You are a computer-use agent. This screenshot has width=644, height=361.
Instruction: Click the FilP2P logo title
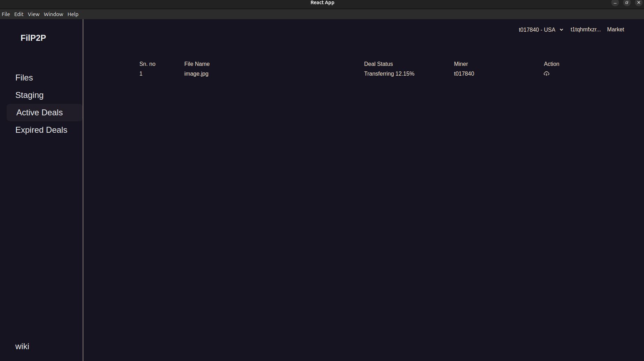tap(33, 38)
